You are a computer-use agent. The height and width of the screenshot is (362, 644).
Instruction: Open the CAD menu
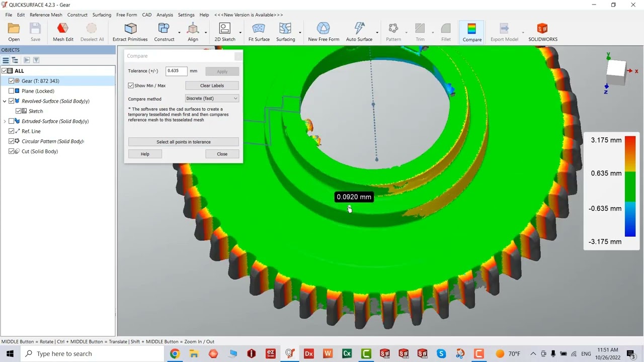tap(146, 15)
